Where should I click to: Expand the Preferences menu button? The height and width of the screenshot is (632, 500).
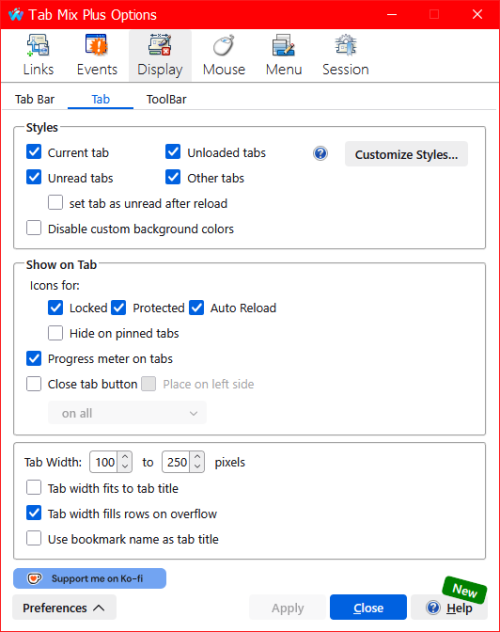(64, 607)
